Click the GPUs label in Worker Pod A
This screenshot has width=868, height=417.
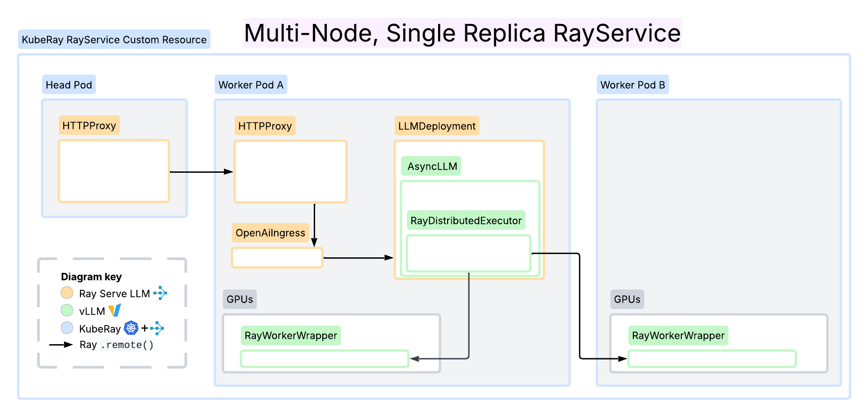[240, 299]
